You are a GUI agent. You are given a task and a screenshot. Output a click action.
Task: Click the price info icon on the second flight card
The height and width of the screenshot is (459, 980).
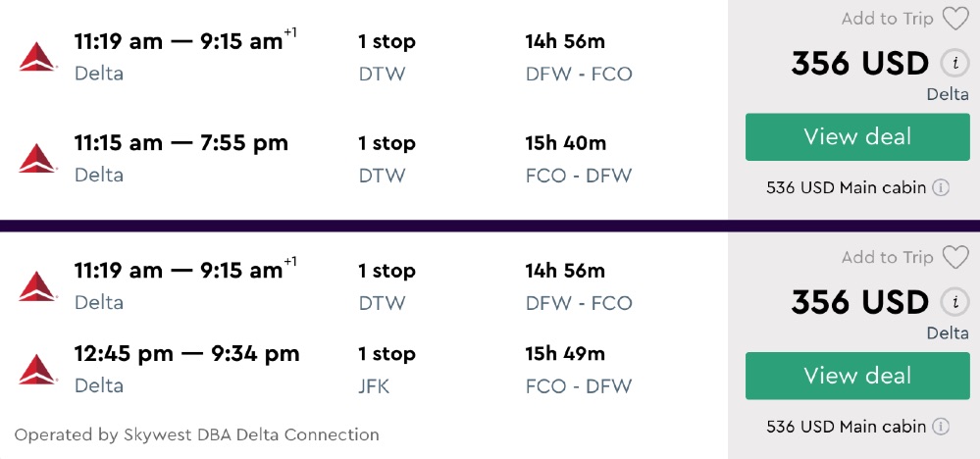(953, 302)
